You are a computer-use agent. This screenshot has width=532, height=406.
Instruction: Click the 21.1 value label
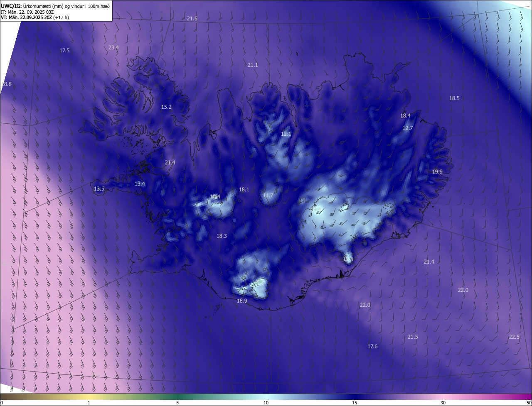click(x=253, y=65)
